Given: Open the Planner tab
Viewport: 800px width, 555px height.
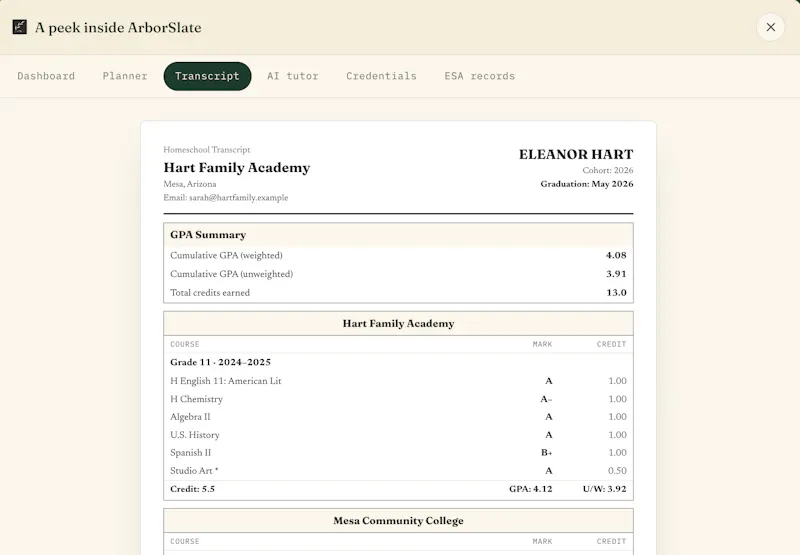Looking at the screenshot, I should pos(125,76).
